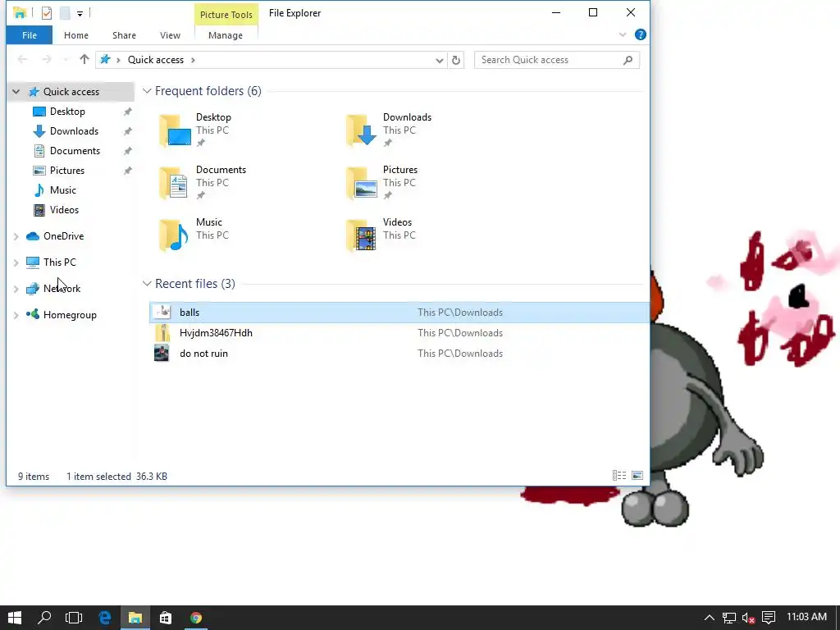
Task: Click the muted volume icon in system tray
Action: point(749,619)
